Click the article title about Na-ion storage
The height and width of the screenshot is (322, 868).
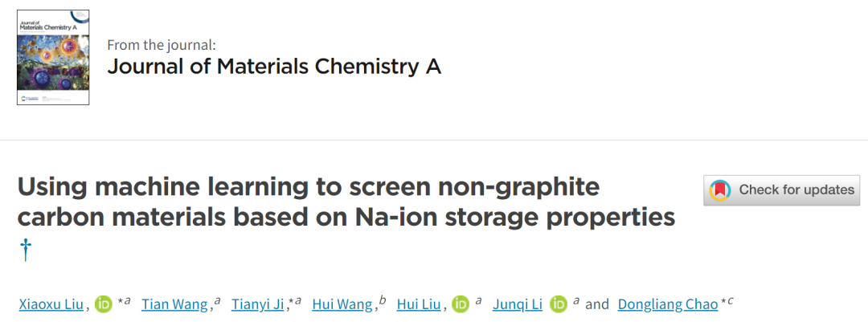point(346,203)
